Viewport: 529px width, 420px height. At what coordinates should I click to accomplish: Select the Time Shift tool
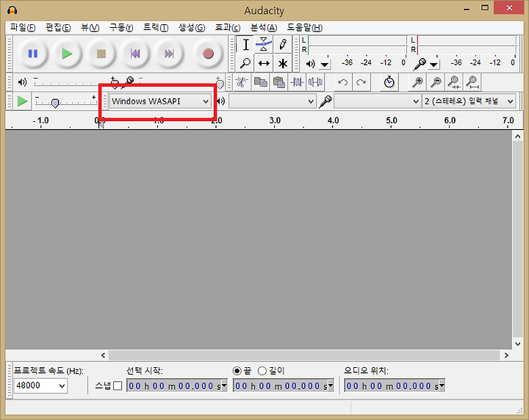264,63
